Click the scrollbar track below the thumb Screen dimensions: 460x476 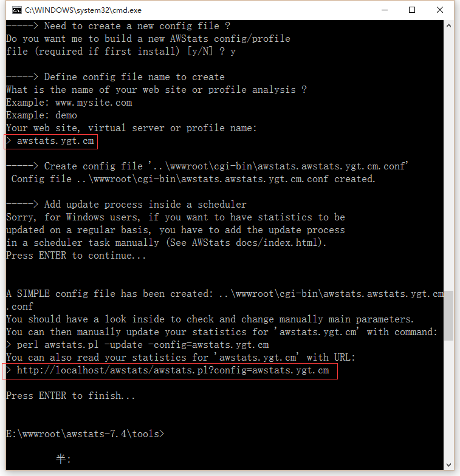448,400
